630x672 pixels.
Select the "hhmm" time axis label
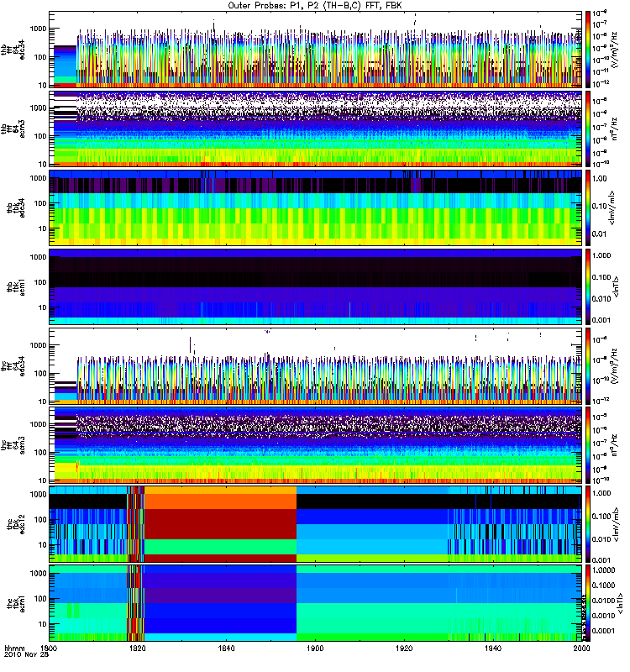[x=14, y=648]
